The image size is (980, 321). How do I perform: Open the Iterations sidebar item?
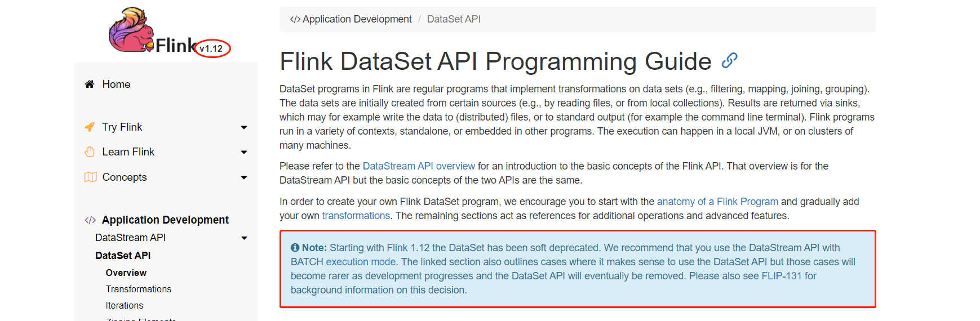125,305
